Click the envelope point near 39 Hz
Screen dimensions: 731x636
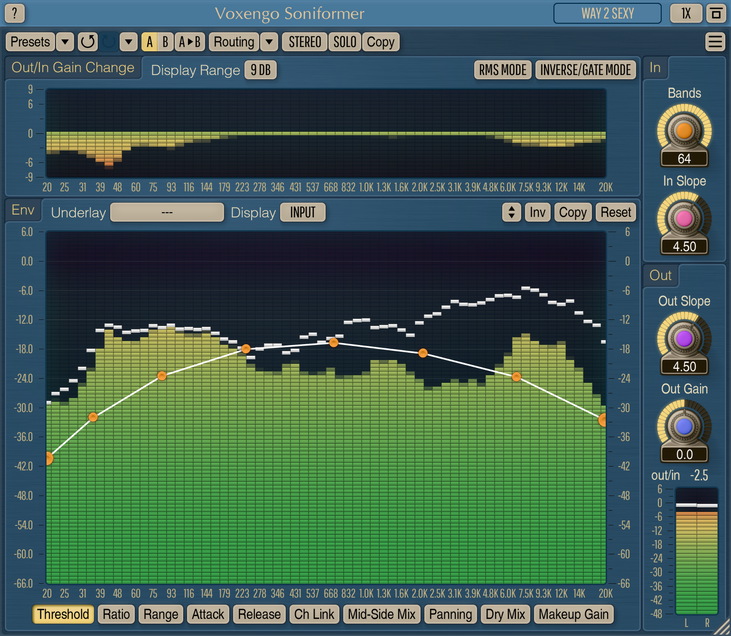[x=93, y=417]
